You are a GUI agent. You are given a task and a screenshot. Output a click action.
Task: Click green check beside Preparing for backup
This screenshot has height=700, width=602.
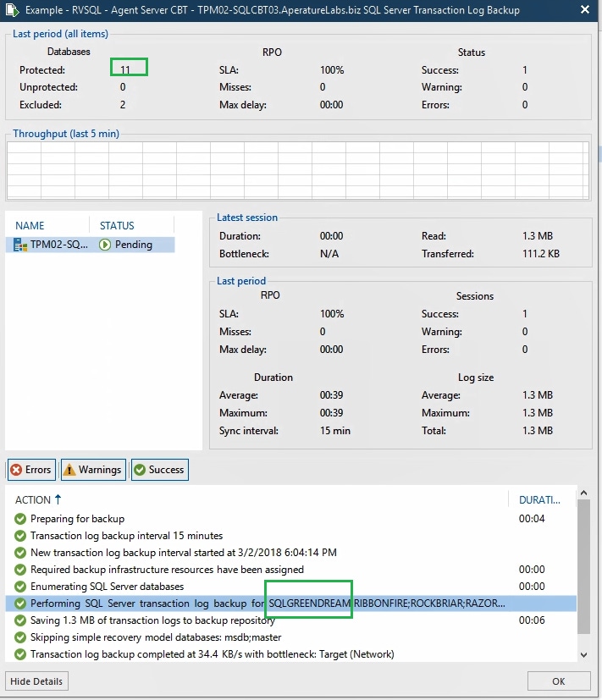click(x=20, y=519)
